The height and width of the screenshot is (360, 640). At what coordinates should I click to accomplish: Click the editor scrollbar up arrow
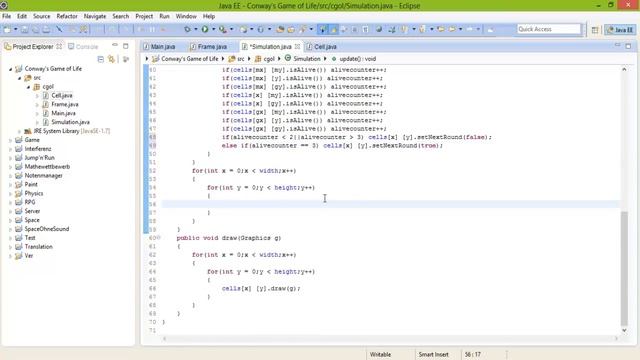(x=624, y=69)
